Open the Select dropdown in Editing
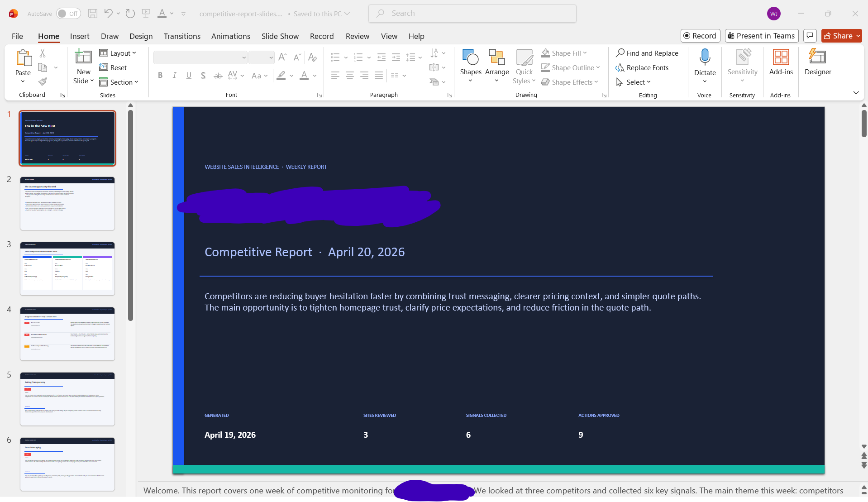The width and height of the screenshot is (868, 502). pyautogui.click(x=633, y=82)
